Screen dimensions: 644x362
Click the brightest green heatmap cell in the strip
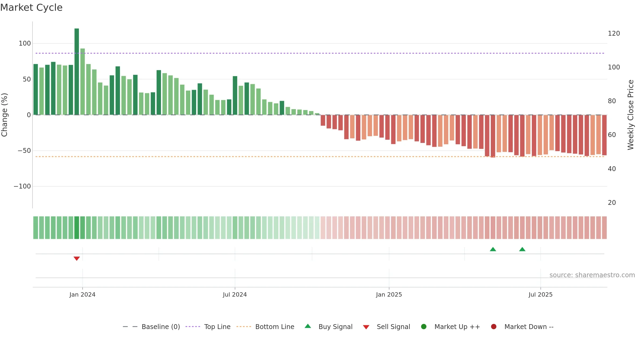coord(77,228)
